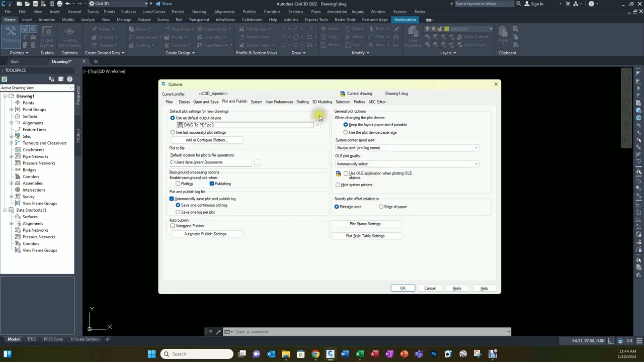Toggle Automatically save plot and publish log
Screen dimensions: 644x362
[172, 199]
